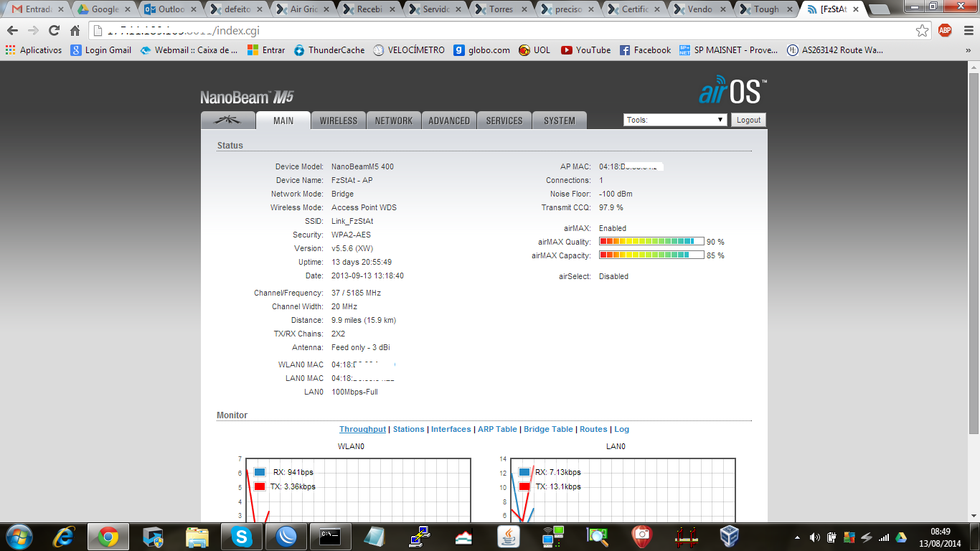Expand the Tools dropdown
Image resolution: width=980 pixels, height=551 pixels.
coord(675,120)
